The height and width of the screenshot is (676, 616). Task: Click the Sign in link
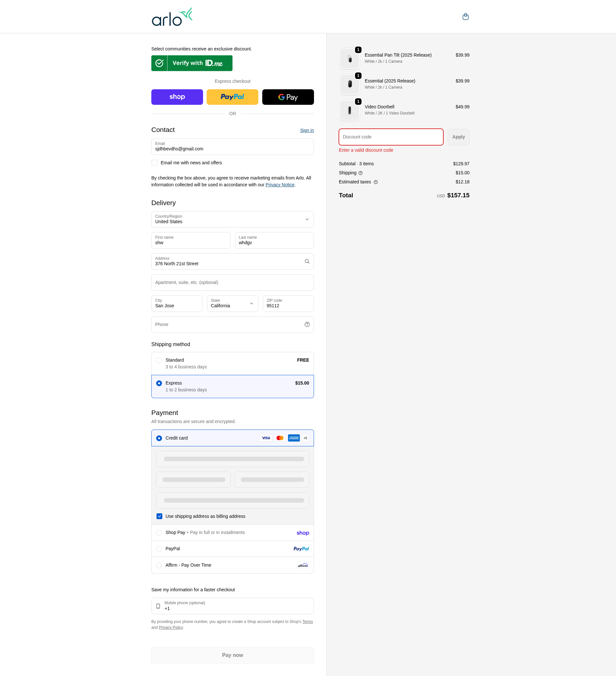pos(307,130)
